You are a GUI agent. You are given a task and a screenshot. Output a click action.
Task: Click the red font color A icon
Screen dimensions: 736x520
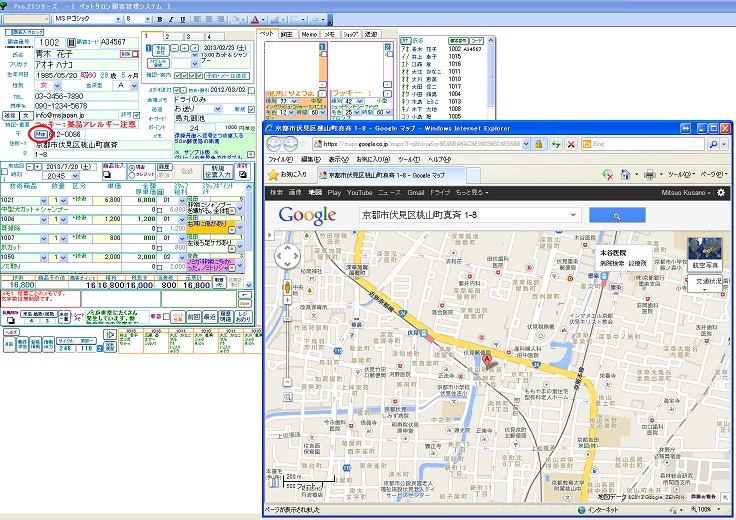point(255,19)
